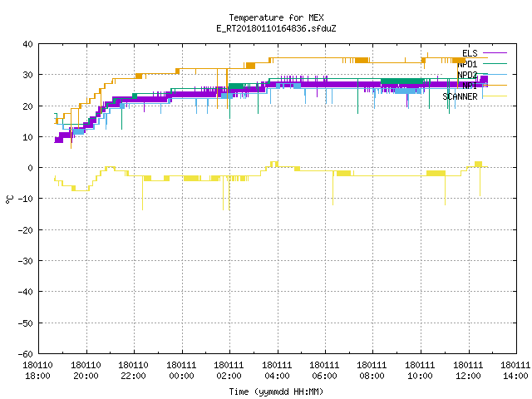Click the x-axis title "Time (yymmdd HH:MM)"
Screen dimensions: 532x399
(x=276, y=392)
